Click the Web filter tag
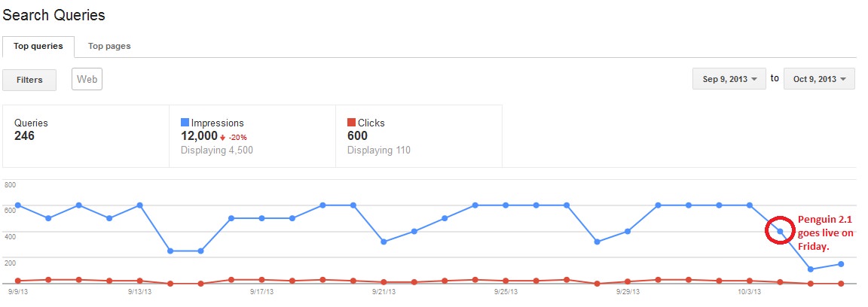 click(87, 79)
